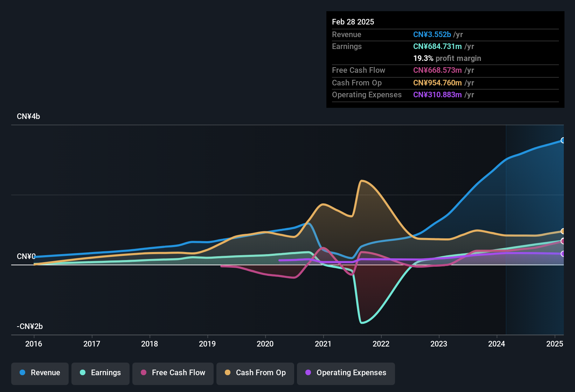Click the purple Operating Expenses dot icon
Screen dimensions: 575x392
coord(308,373)
